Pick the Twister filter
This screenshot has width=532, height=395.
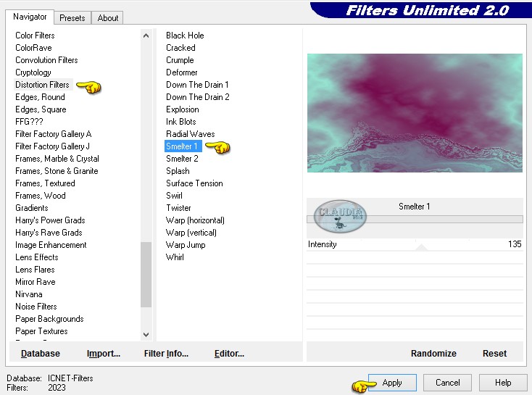178,208
